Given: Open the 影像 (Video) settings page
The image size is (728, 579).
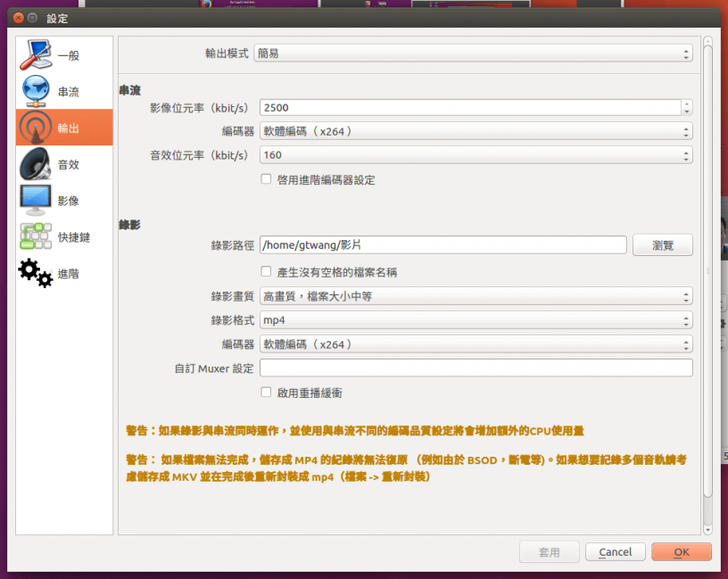Looking at the screenshot, I should coord(63,200).
